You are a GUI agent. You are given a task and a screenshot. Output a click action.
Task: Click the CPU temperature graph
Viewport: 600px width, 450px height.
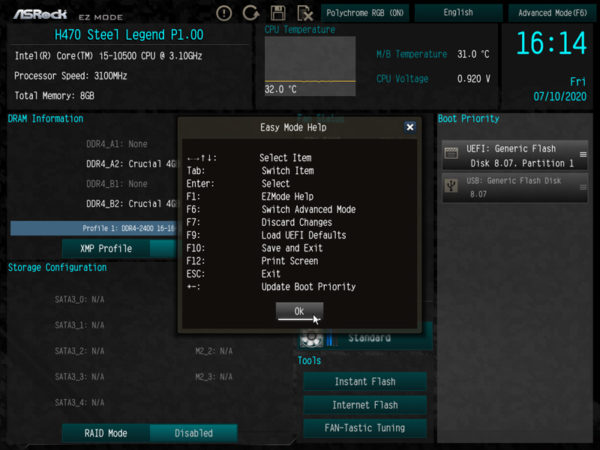(310, 66)
